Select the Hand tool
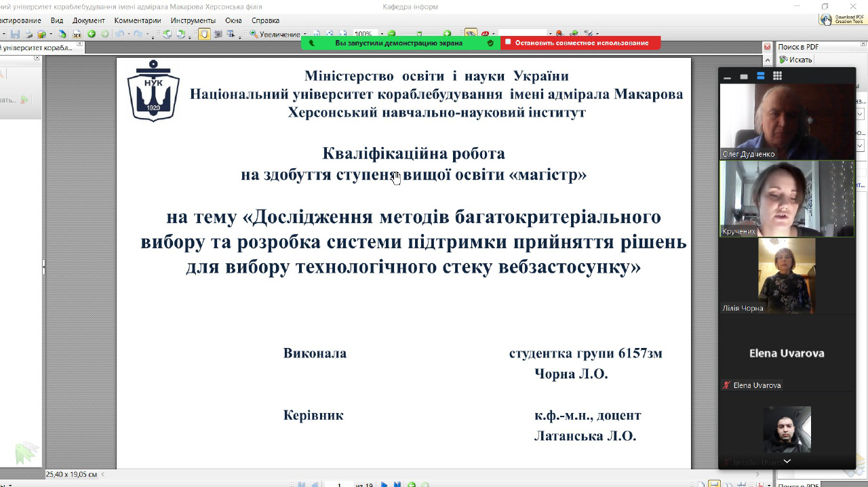The height and width of the screenshot is (487, 868). (203, 34)
